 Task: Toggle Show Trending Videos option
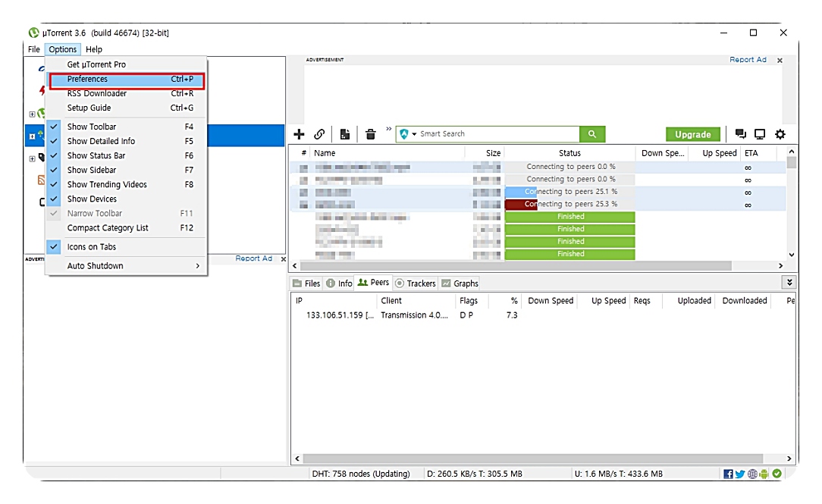click(126, 184)
